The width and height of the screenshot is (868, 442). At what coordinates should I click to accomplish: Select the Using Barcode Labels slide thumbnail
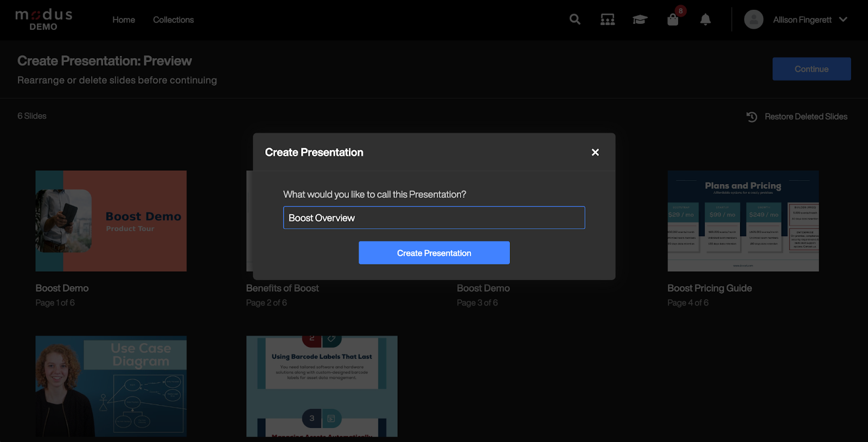[x=322, y=386]
